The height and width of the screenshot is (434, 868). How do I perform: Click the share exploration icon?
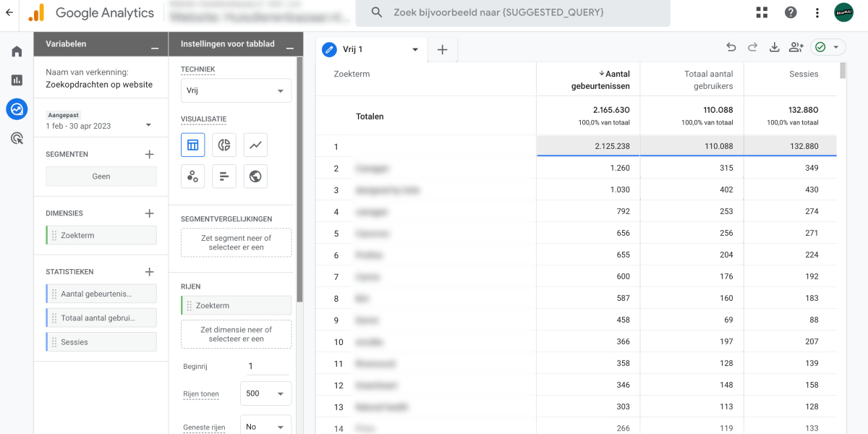click(796, 48)
